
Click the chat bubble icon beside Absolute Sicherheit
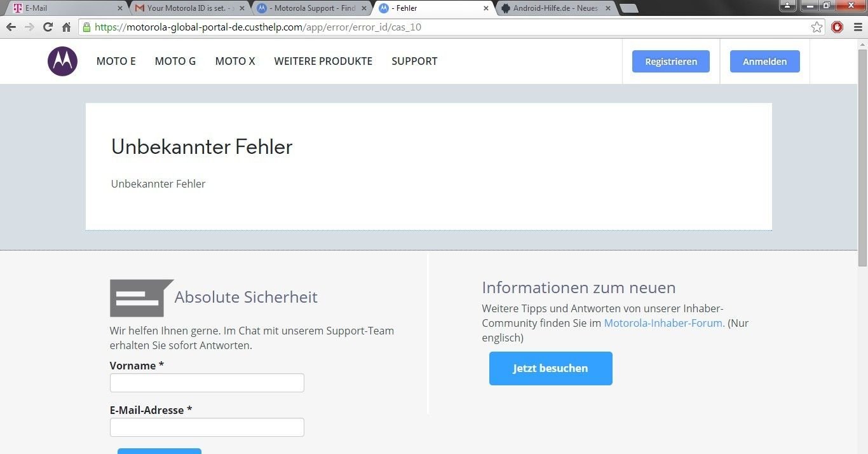coord(142,298)
